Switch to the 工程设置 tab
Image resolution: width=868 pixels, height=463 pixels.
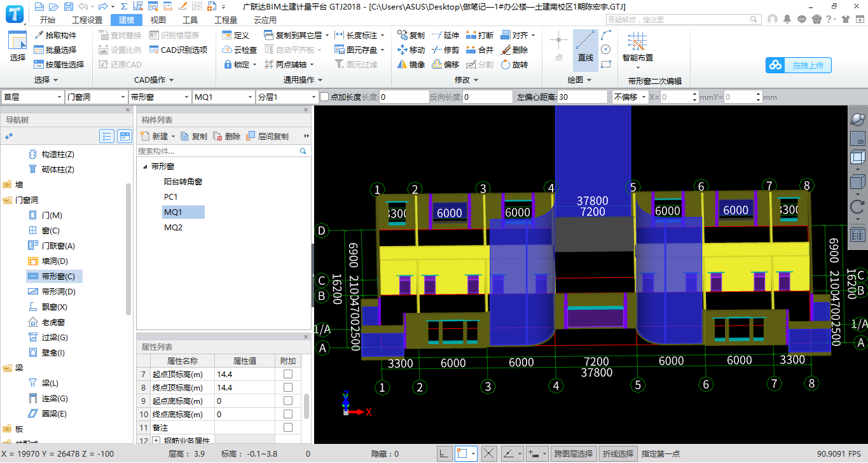(87, 20)
